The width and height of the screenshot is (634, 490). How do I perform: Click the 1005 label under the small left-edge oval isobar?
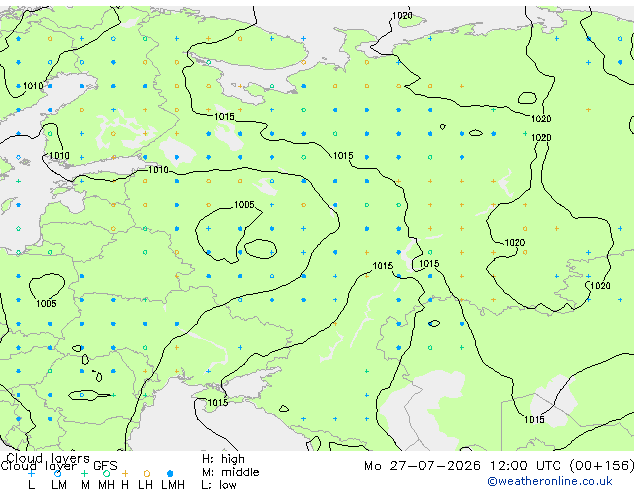pyautogui.click(x=46, y=303)
